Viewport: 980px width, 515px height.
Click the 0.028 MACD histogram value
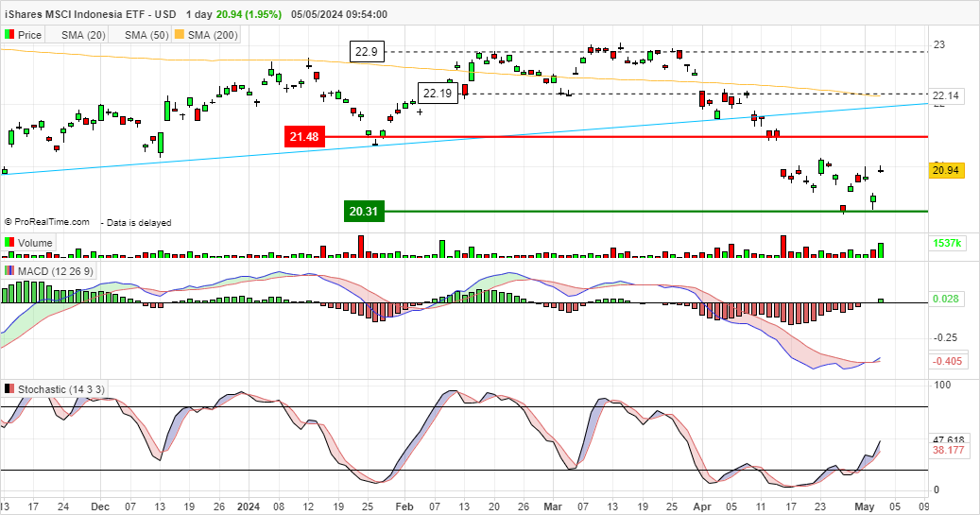[946, 299]
